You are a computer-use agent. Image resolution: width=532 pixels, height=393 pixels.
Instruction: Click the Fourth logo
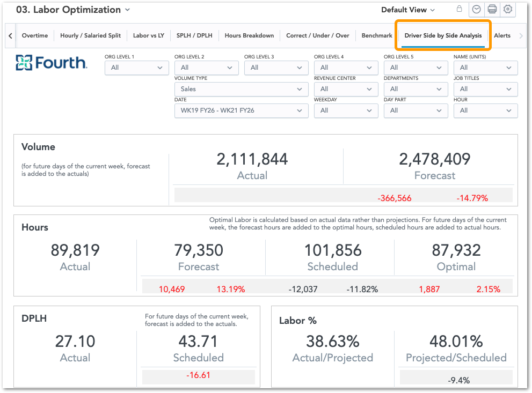pos(51,63)
